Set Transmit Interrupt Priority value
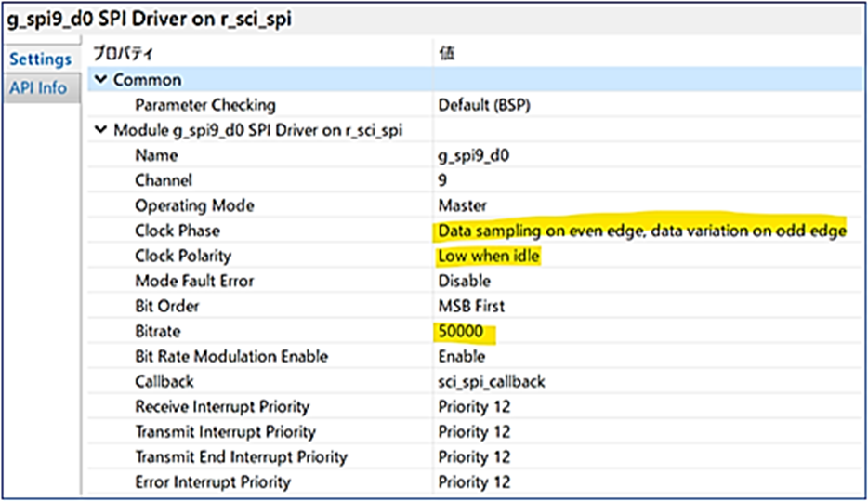 (474, 431)
